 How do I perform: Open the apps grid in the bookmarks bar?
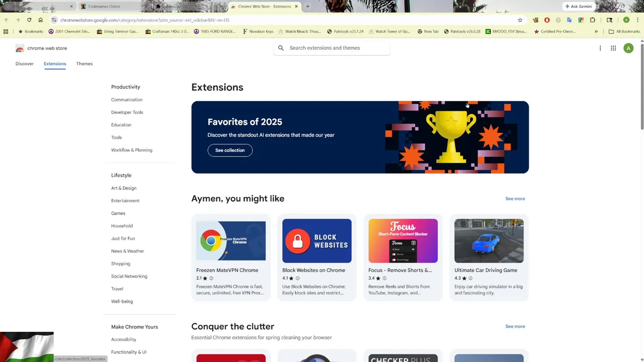(6, 31)
